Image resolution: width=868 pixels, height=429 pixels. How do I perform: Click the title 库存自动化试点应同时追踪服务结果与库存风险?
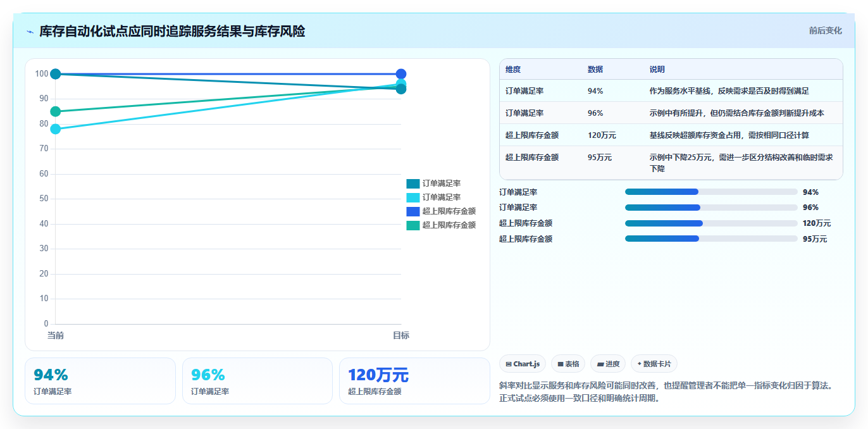[x=172, y=31]
